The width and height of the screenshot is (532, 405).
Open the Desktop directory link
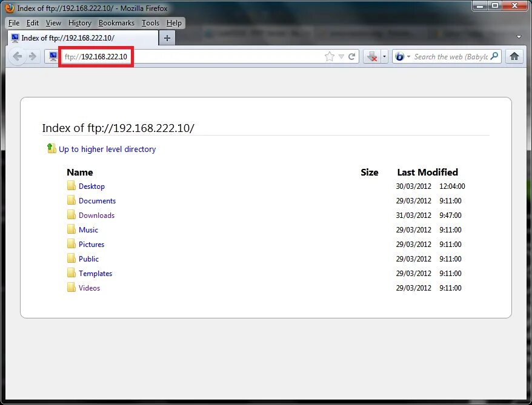[91, 186]
